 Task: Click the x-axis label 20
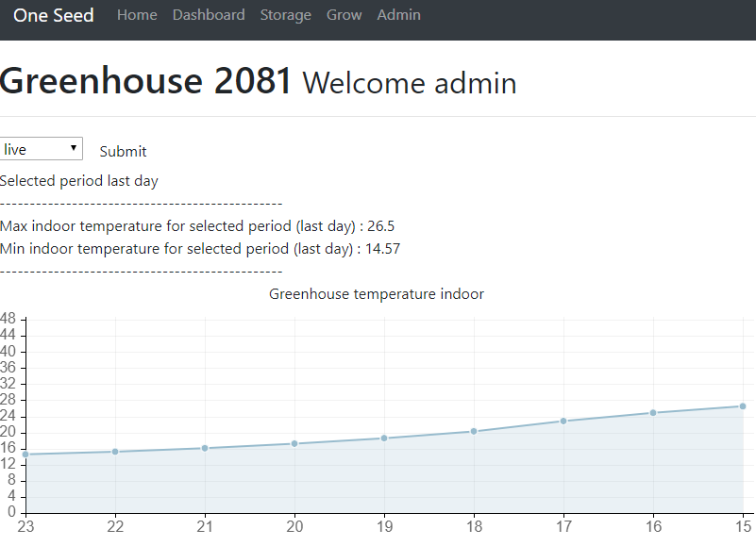pos(294,527)
